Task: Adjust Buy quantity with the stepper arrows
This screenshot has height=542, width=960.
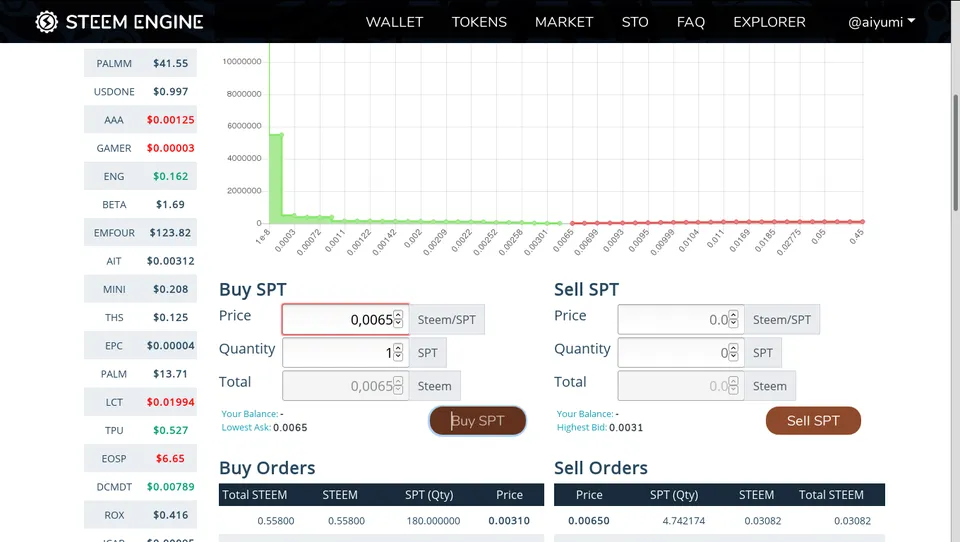Action: coord(398,352)
